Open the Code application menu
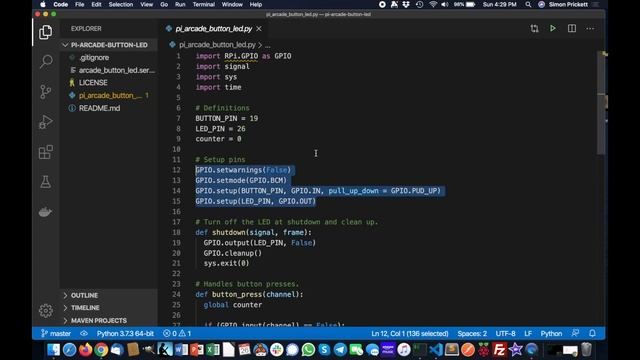The height and width of the screenshot is (360, 640). click(x=60, y=4)
